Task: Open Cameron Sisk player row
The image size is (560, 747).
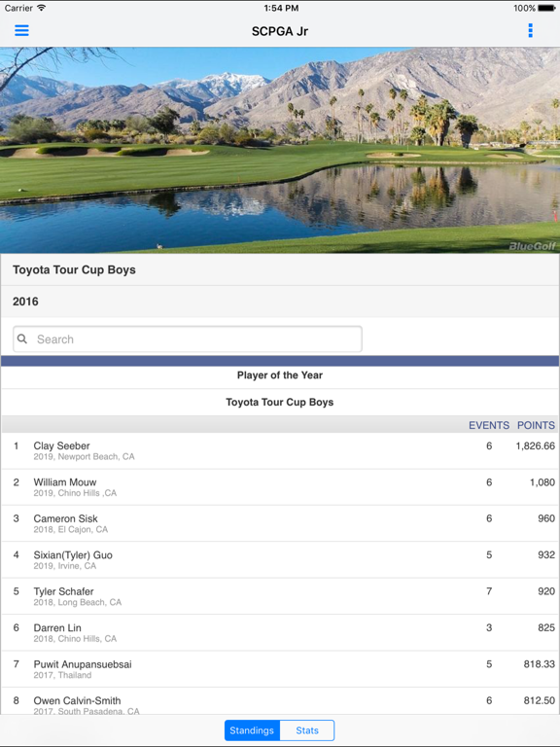Action: pyautogui.click(x=280, y=523)
